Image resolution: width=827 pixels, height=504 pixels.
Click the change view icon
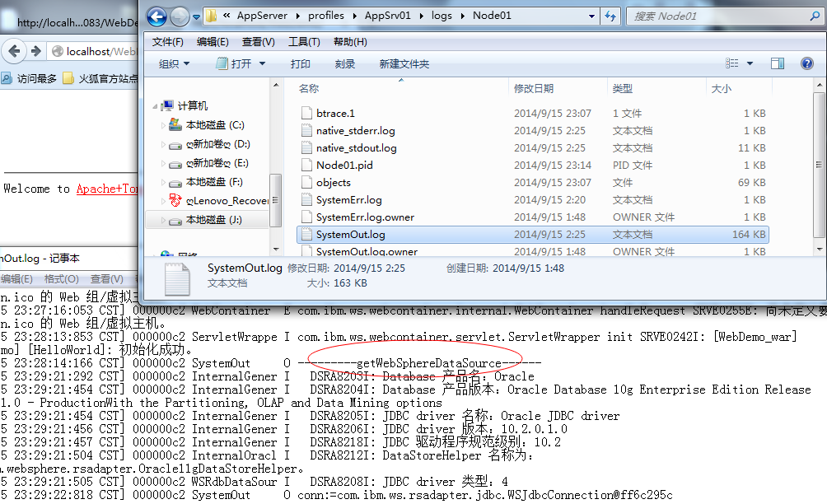pos(732,63)
